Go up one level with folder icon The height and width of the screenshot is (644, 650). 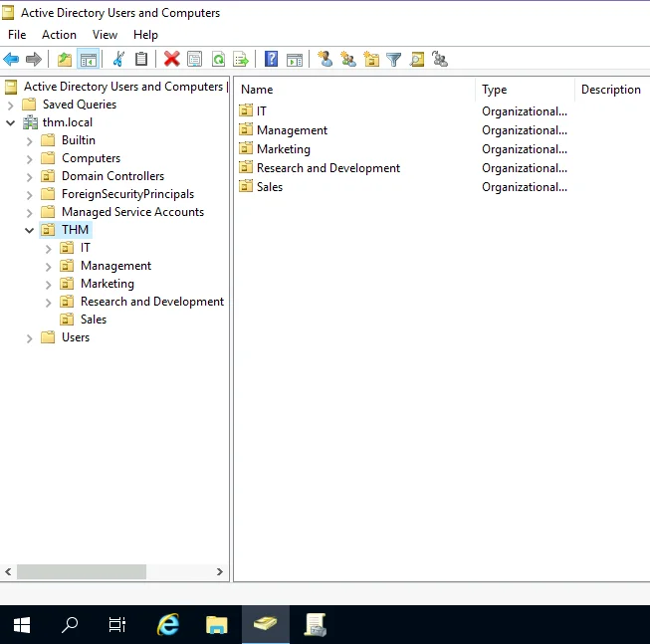click(x=65, y=60)
